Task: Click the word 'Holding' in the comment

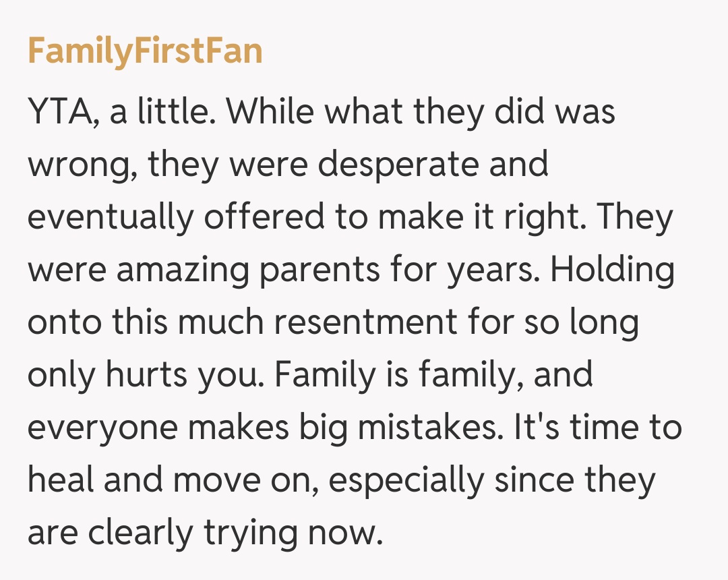Action: click(x=612, y=270)
